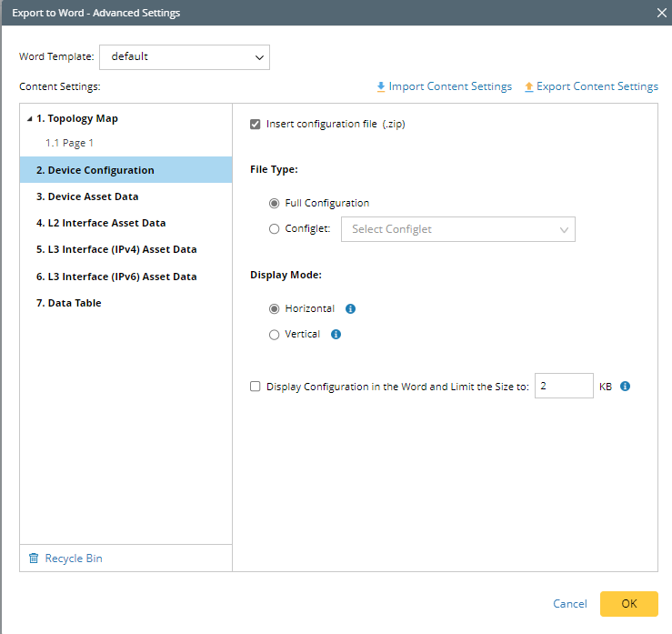Click the info icon next to Horizontal
This screenshot has width=672, height=634.
coord(351,308)
